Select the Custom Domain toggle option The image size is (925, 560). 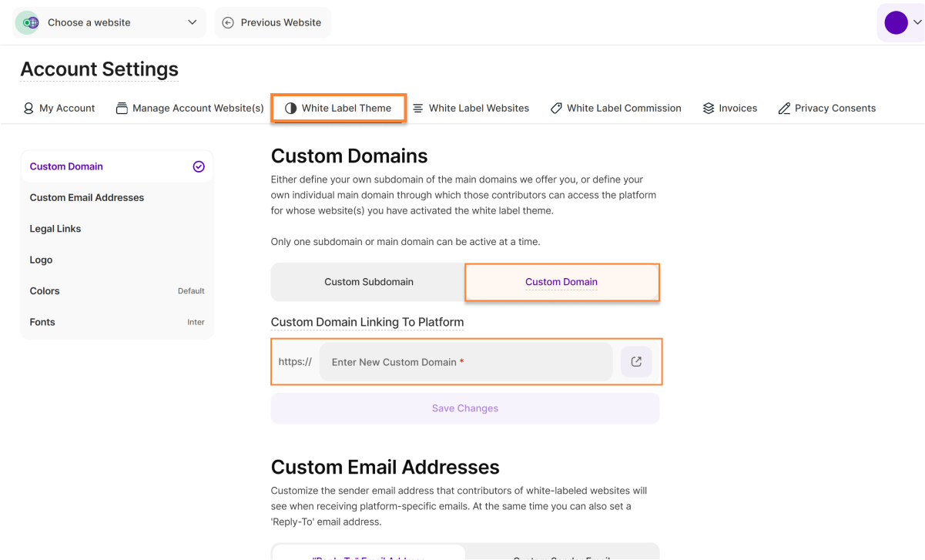click(561, 282)
